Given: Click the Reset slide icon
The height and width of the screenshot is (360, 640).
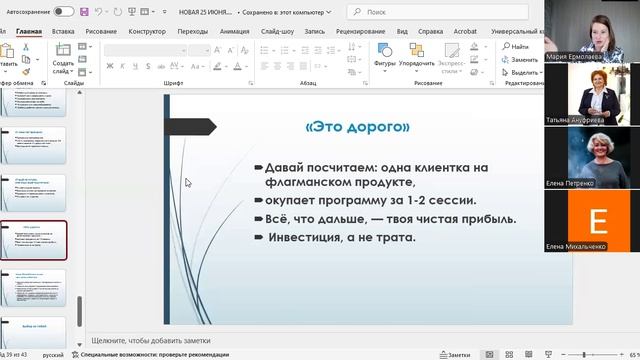Looking at the screenshot, I should [x=82, y=59].
